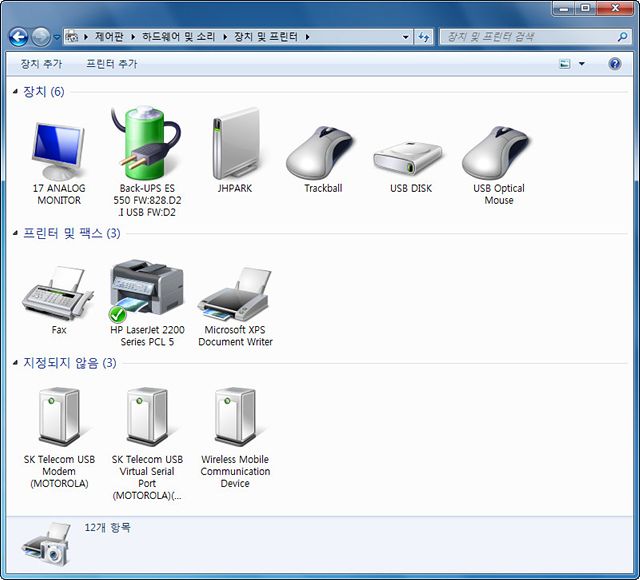Select the HP LaserJet 2200 printer icon

point(147,290)
